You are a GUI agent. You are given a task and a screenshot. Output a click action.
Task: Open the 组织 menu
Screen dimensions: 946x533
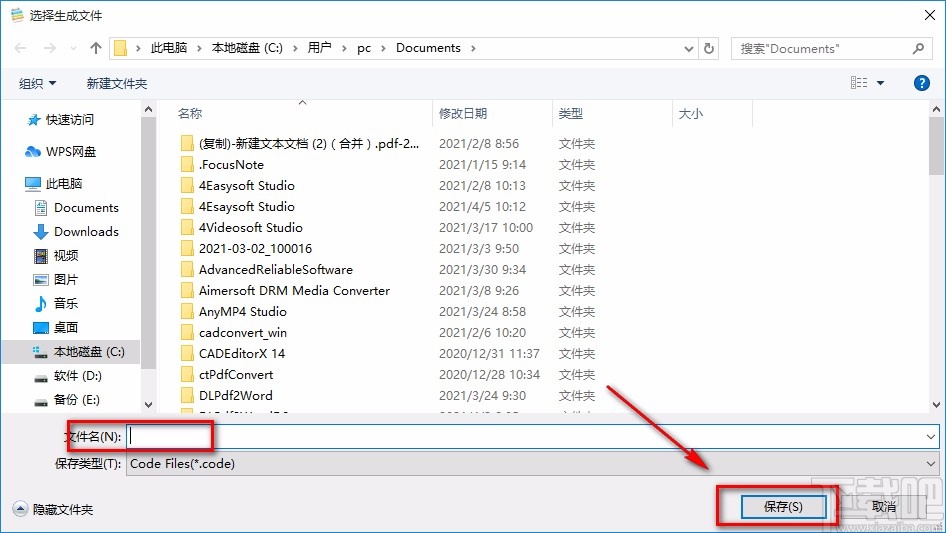[37, 83]
